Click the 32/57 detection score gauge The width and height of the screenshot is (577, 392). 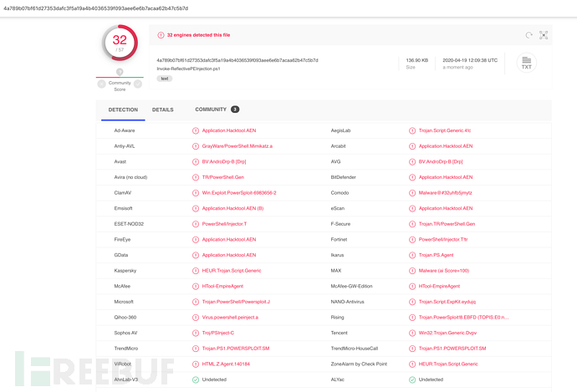120,43
